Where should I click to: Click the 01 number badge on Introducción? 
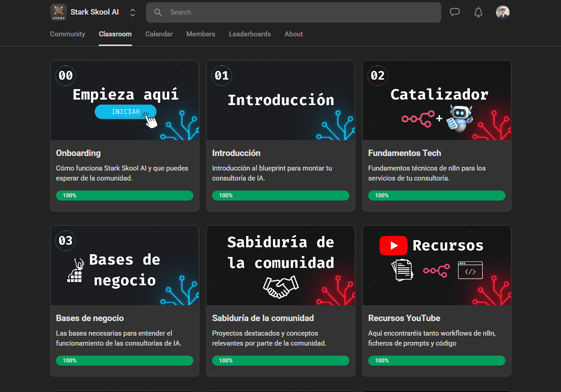pos(222,75)
